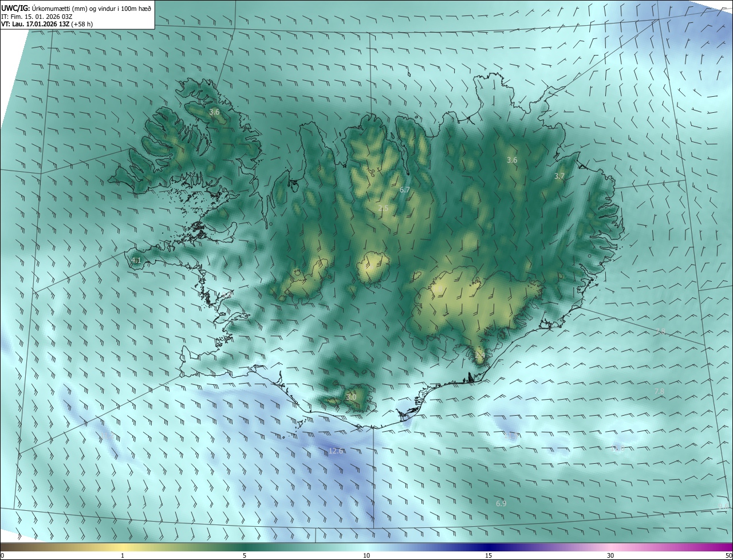Click the 2.5 value just below the 6.7 label

point(383,208)
